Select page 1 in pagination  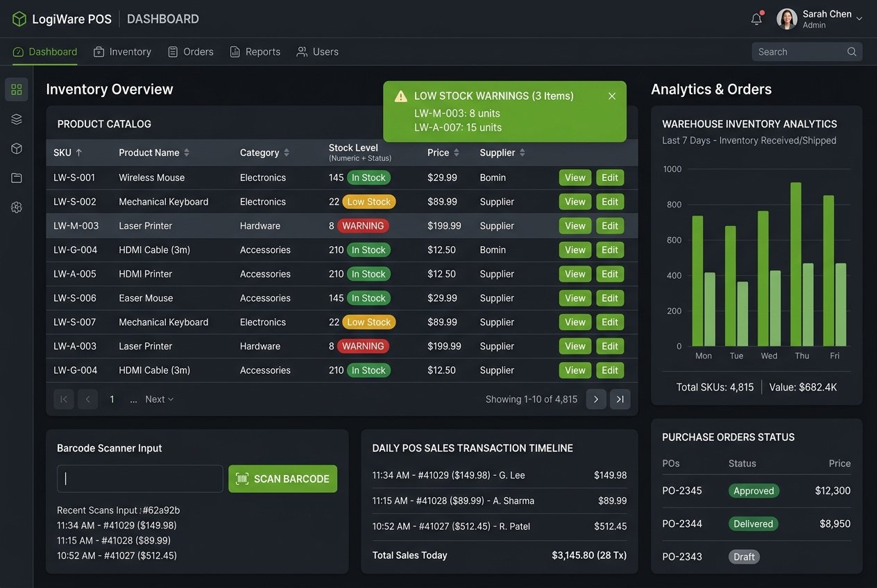coord(112,399)
